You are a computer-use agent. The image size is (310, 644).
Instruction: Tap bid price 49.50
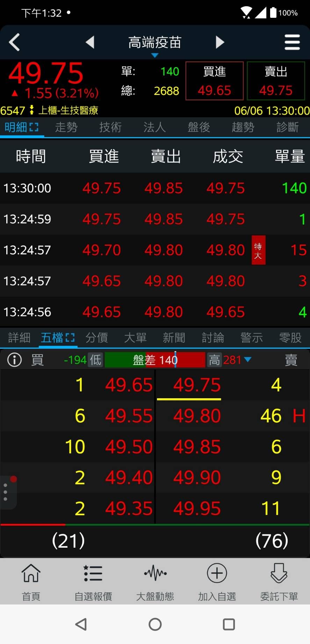[x=129, y=447]
